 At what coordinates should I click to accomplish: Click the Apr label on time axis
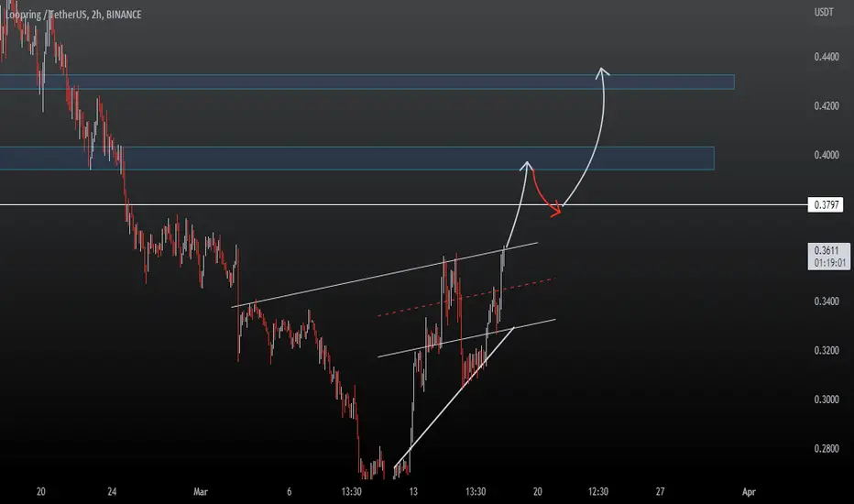[749, 491]
